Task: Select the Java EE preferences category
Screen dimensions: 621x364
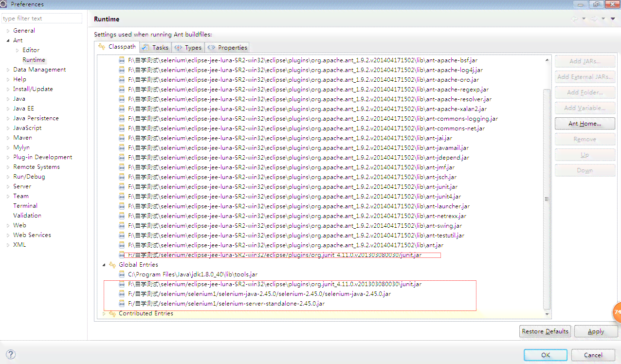Action: coord(23,109)
